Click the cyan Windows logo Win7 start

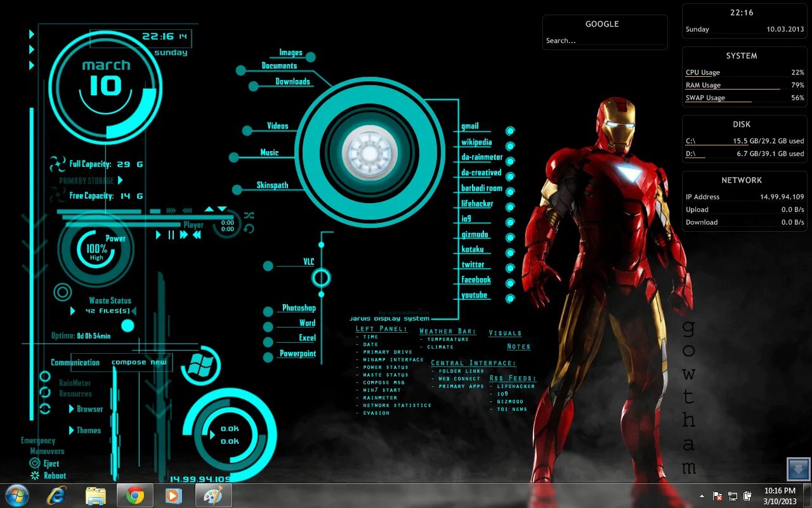point(200,365)
